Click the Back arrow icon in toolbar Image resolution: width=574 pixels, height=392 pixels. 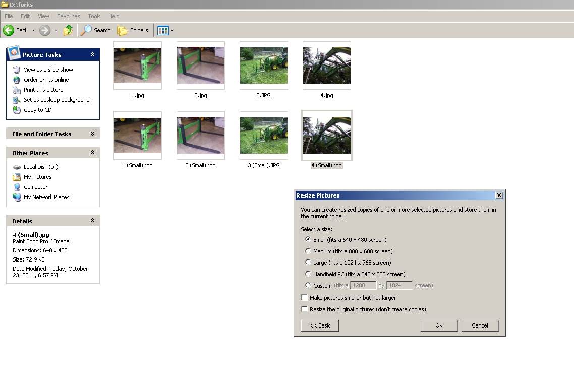[9, 30]
